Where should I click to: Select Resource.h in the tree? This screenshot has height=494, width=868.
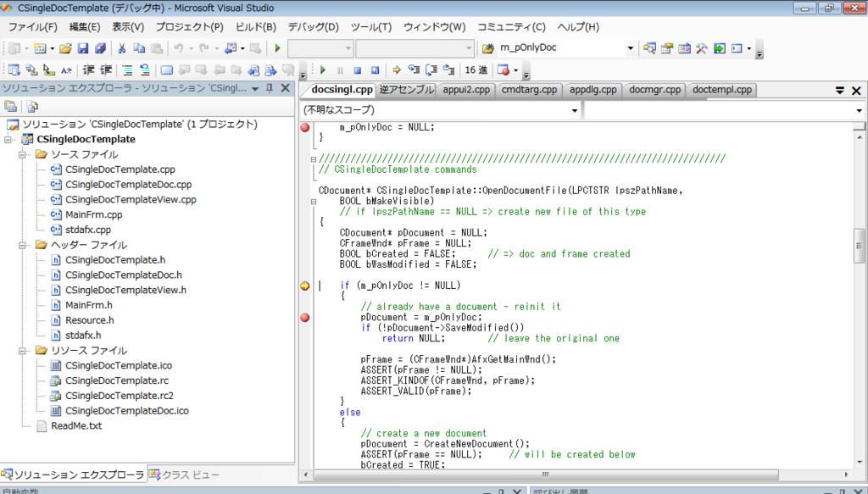(89, 320)
